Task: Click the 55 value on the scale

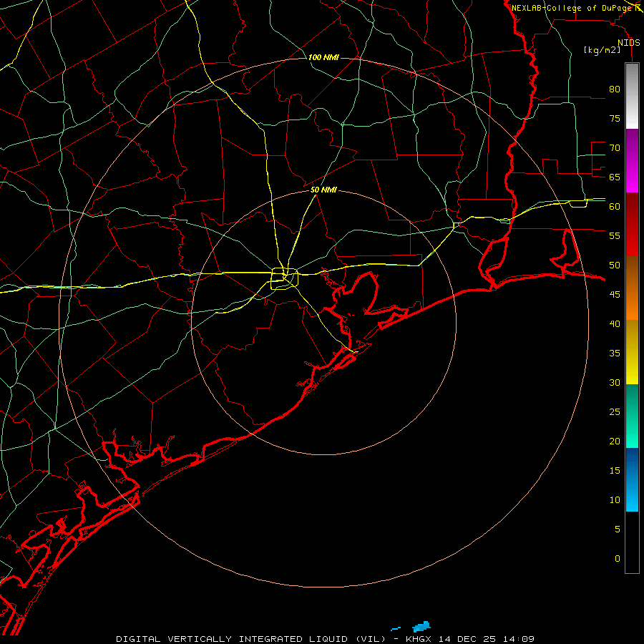Action: click(x=615, y=235)
